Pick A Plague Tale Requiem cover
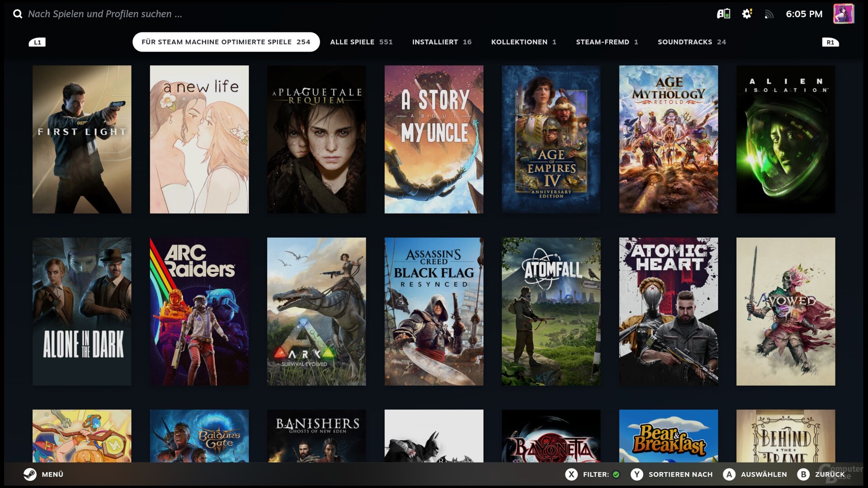This screenshot has height=488, width=868. (316, 139)
